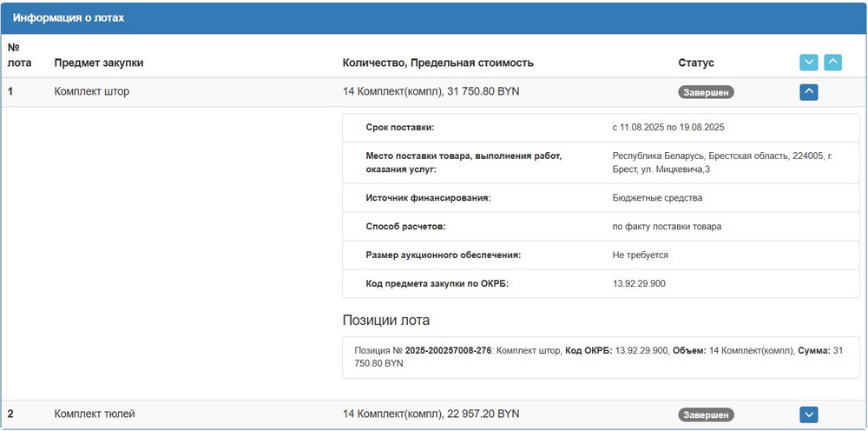This screenshot has width=868, height=431.
Task: Expand details of lot 2 Комплект тюлей
Action: coord(808,414)
